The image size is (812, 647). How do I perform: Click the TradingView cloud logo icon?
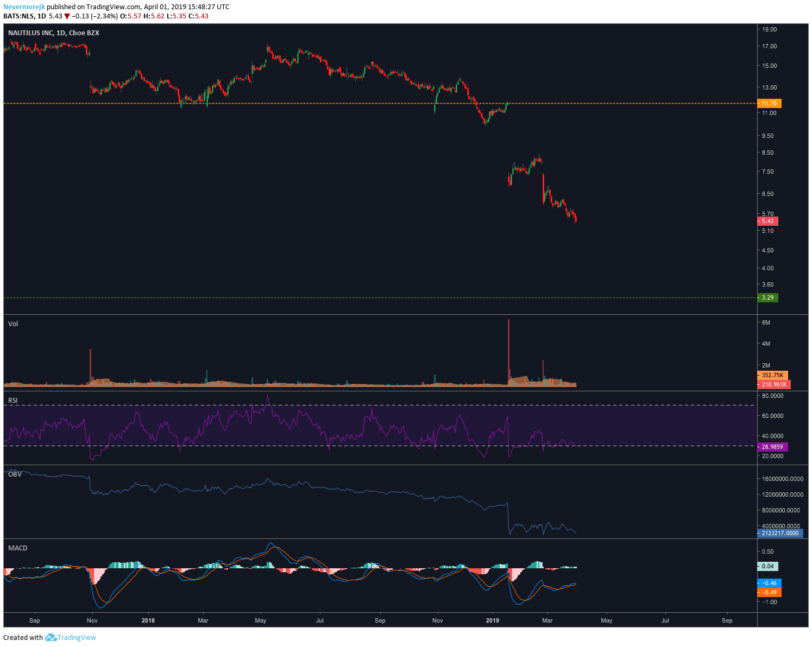pos(51,638)
